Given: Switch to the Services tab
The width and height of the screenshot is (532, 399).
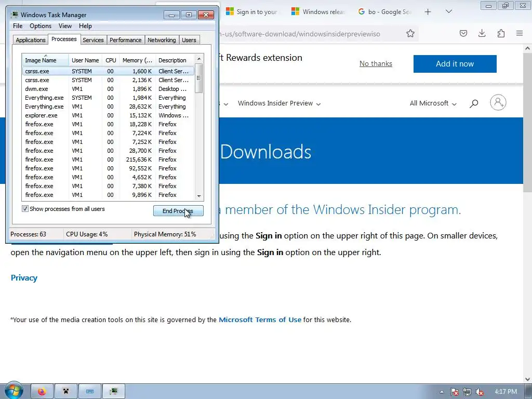Looking at the screenshot, I should (x=93, y=40).
